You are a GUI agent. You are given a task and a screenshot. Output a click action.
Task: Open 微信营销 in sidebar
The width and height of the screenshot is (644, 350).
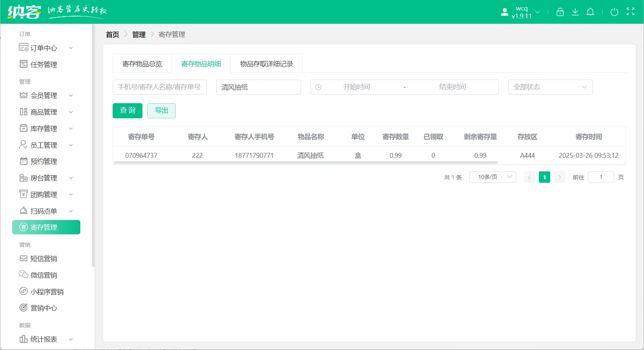(44, 275)
